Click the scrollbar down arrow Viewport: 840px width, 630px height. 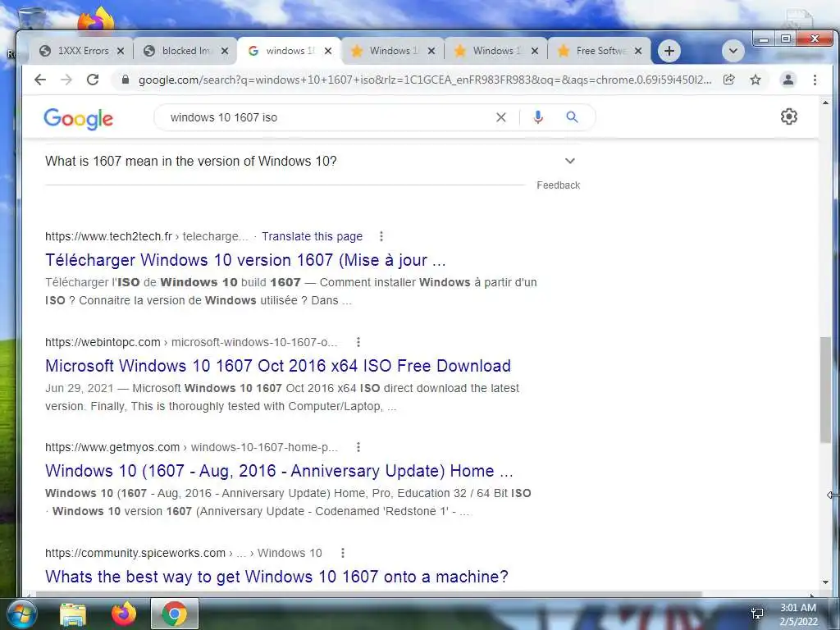pos(825,582)
